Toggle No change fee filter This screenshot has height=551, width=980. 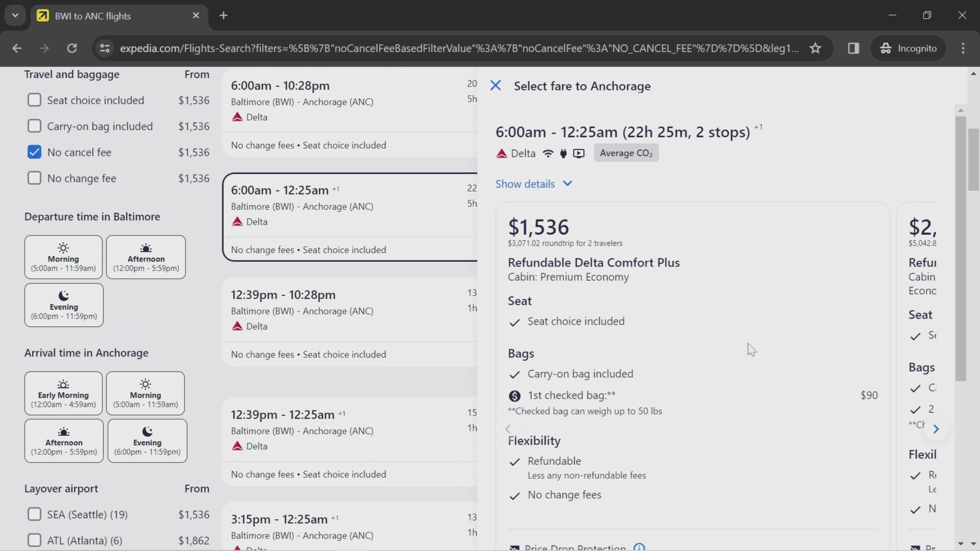click(34, 178)
